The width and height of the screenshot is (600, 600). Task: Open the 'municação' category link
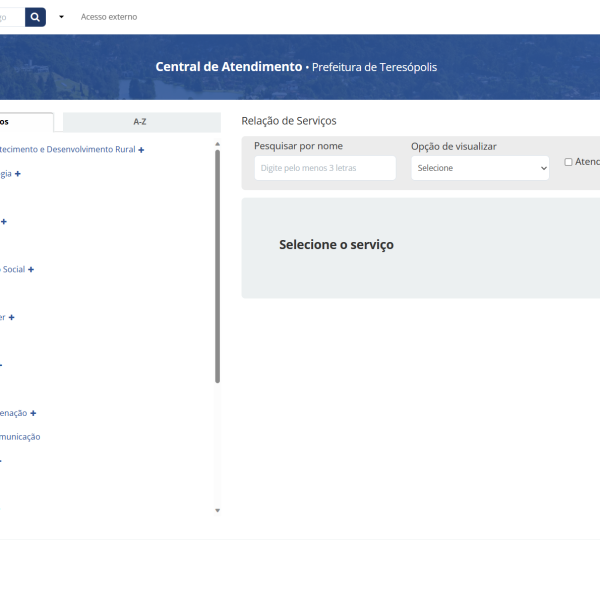(x=20, y=437)
